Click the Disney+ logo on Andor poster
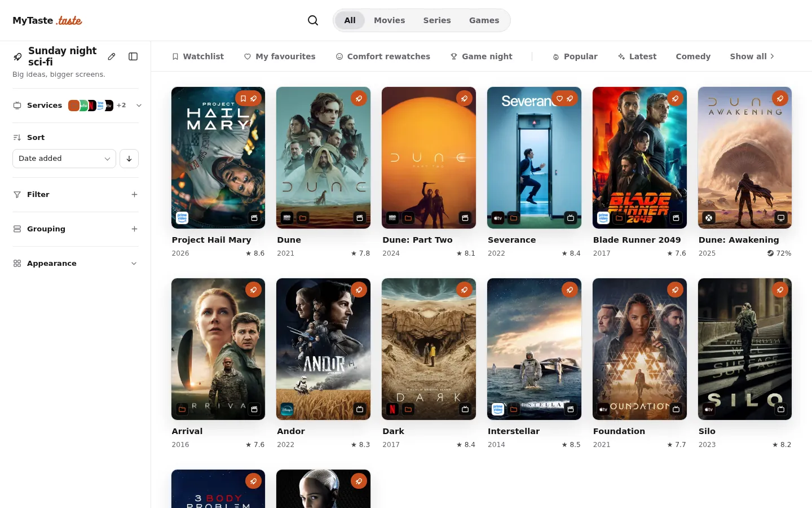 (x=287, y=409)
